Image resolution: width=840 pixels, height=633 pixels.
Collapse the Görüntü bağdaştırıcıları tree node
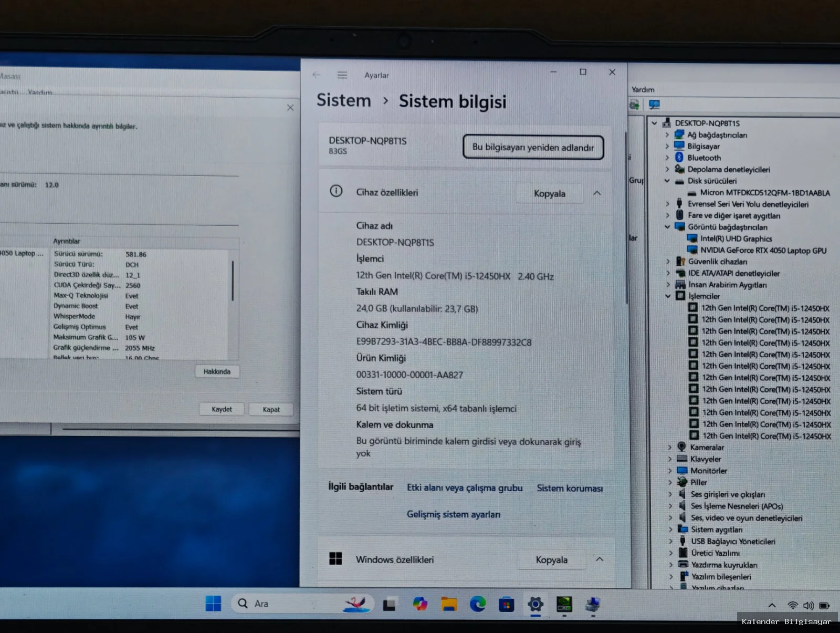coord(667,227)
